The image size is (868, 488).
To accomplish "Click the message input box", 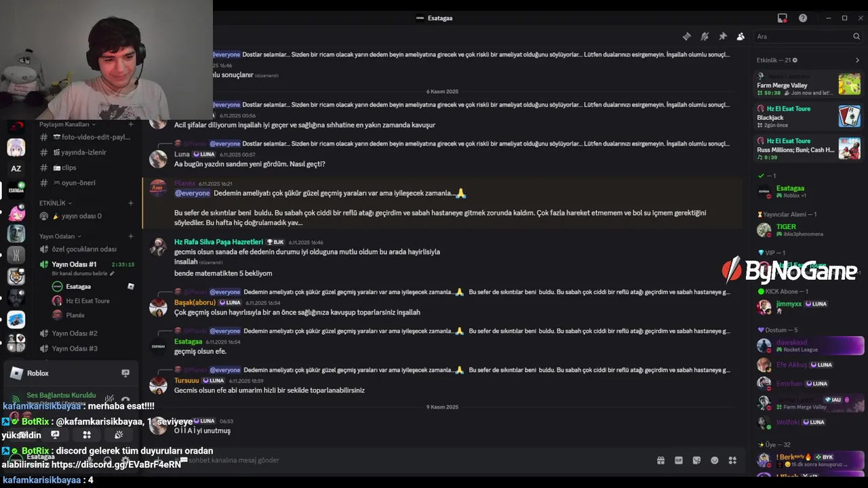I will (x=407, y=460).
